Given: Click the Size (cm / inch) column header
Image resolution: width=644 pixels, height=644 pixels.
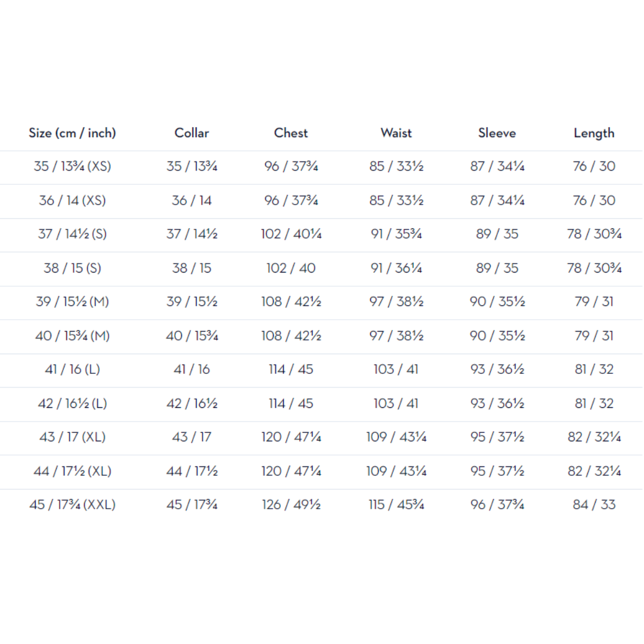Looking at the screenshot, I should 72,133.
